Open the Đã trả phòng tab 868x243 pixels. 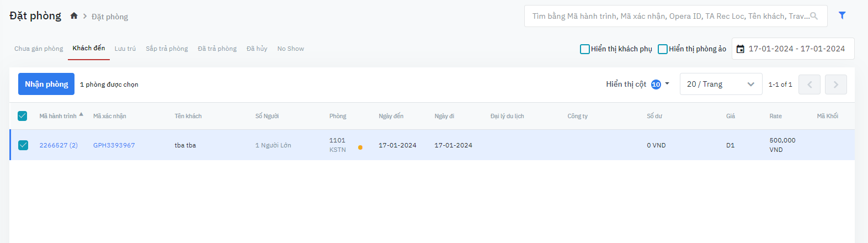tap(217, 49)
